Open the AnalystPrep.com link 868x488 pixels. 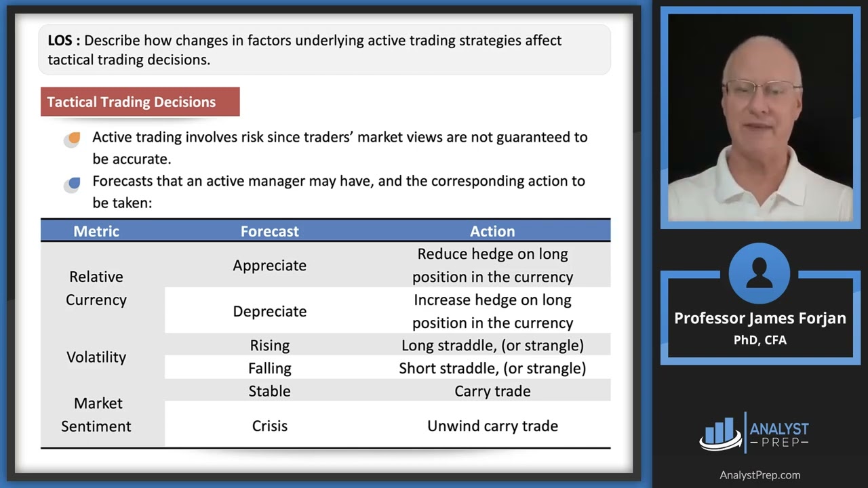[759, 475]
